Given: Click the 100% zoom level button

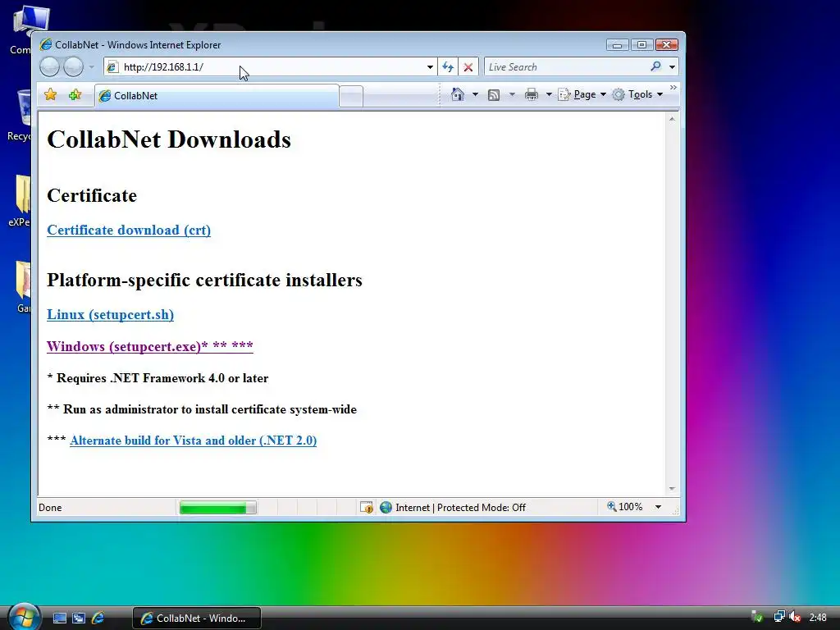Looking at the screenshot, I should (624, 507).
